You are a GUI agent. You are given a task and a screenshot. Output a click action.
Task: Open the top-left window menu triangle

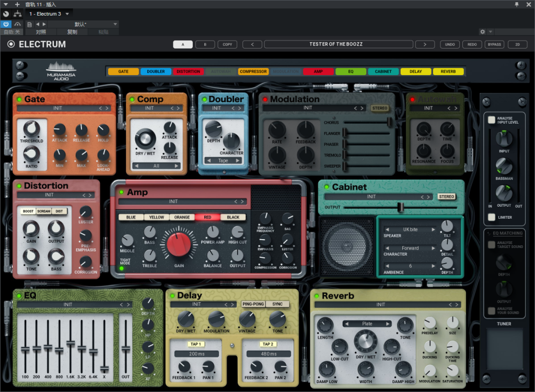6,4
